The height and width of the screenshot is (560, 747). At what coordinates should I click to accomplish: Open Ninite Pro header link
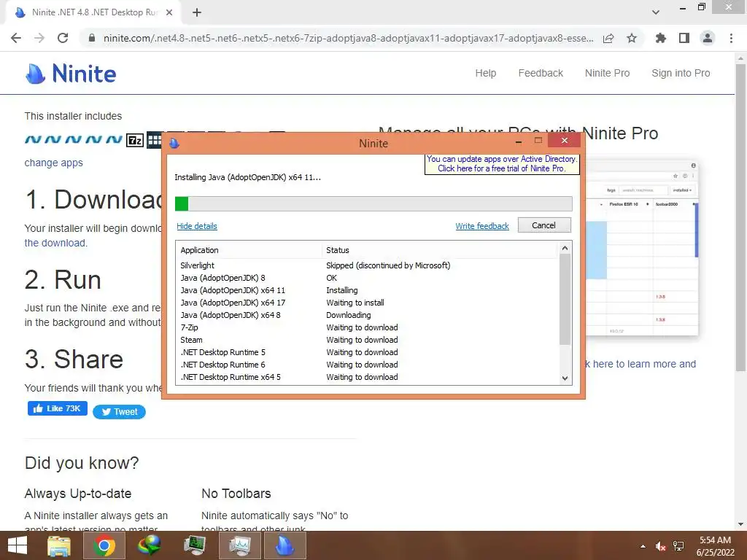click(607, 74)
